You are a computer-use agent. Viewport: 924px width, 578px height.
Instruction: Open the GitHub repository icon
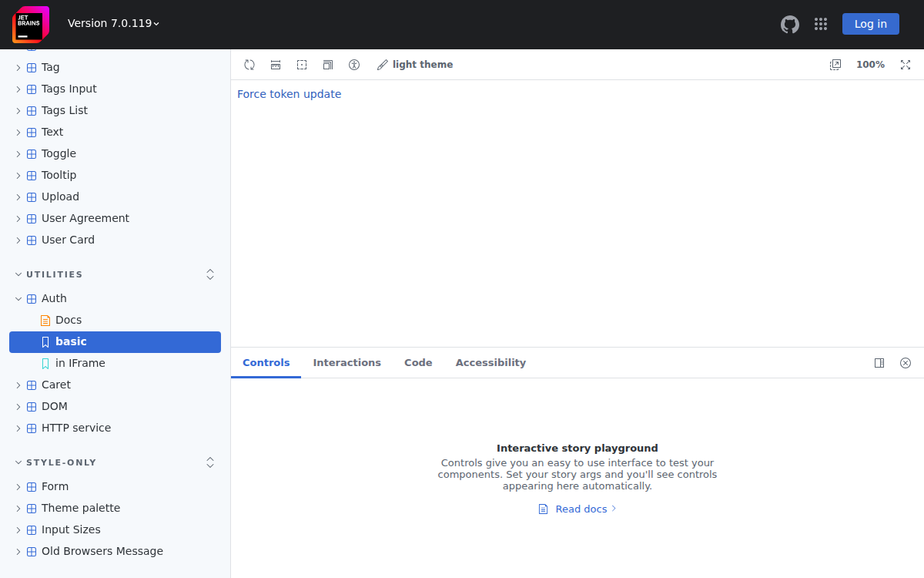tap(790, 24)
